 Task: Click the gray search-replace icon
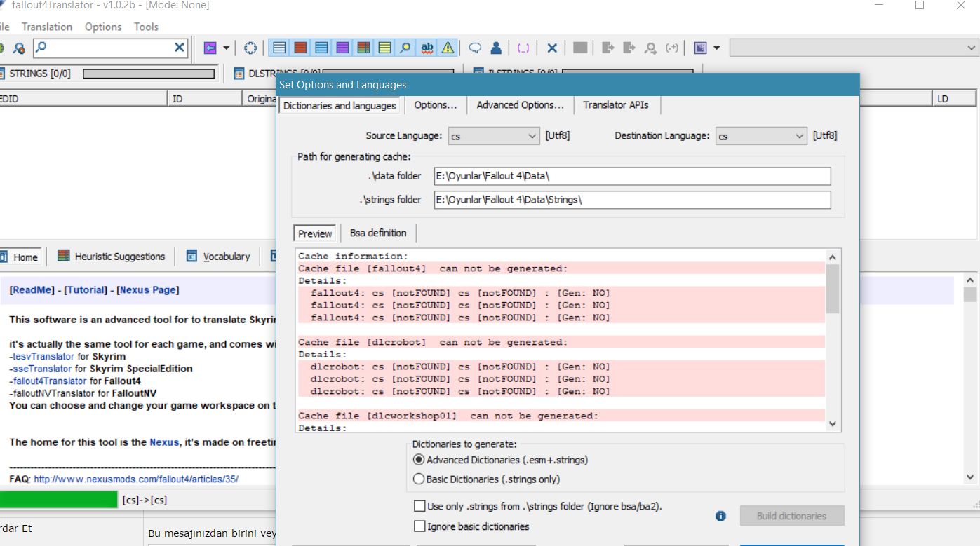650,48
